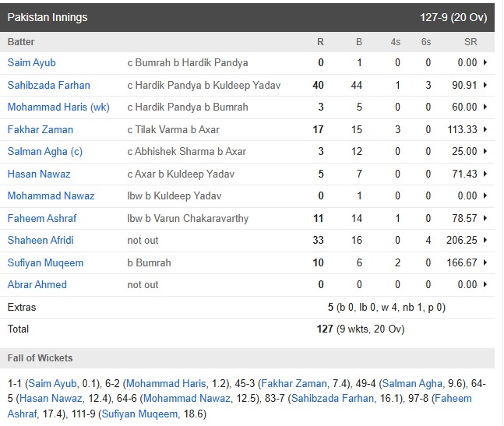Click Mohammad Nawaz in Fall of Wickets

pyautogui.click(x=187, y=399)
